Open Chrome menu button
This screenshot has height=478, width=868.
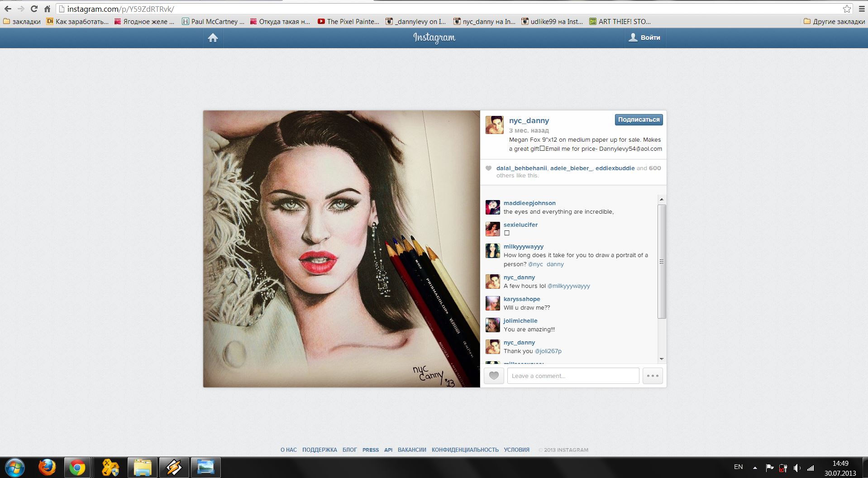[x=861, y=9]
